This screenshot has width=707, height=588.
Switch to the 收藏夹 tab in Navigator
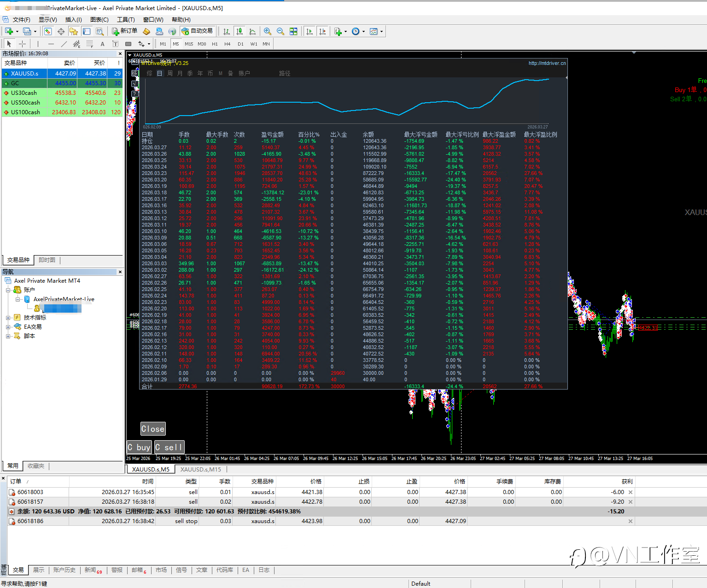tap(36, 466)
